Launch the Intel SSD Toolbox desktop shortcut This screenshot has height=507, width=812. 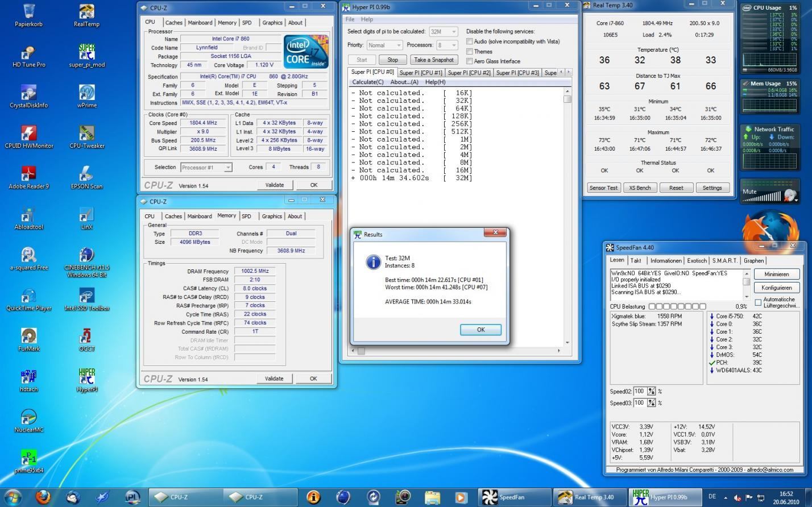(86, 299)
